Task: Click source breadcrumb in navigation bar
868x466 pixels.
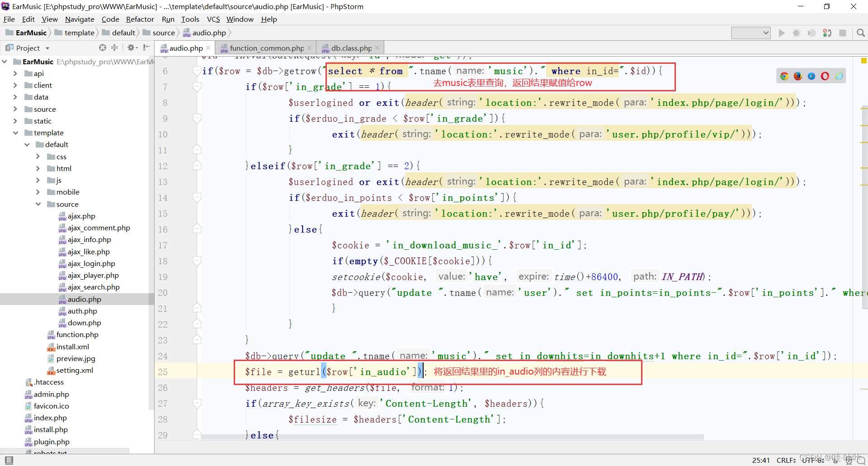Action: pos(159,33)
